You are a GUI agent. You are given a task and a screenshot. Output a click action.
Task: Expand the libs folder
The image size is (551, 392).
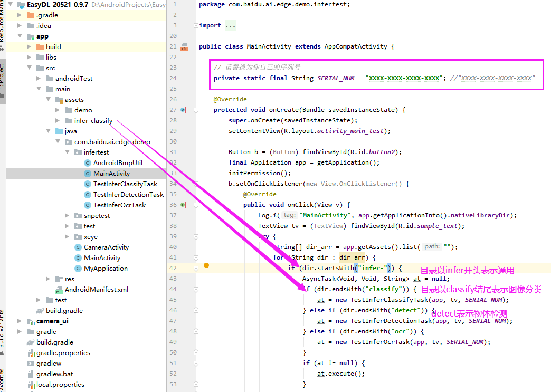pyautogui.click(x=29, y=58)
